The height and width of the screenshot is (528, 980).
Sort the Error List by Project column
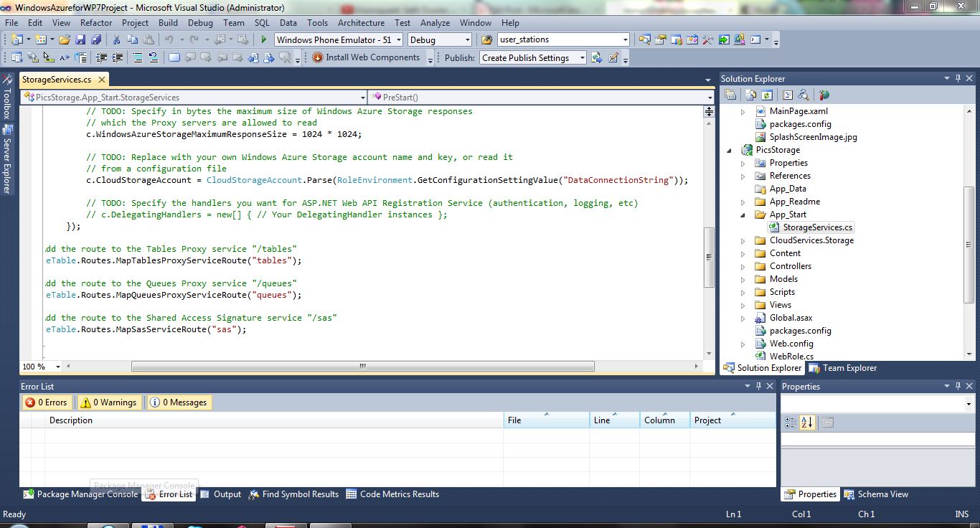732,420
